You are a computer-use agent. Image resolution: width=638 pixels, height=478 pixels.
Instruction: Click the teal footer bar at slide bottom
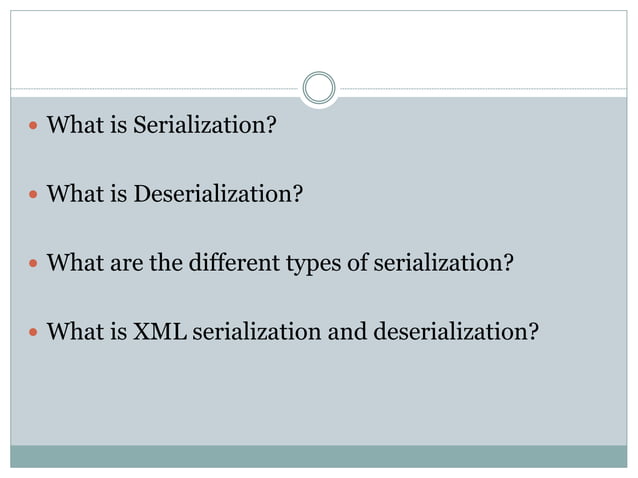(x=319, y=456)
